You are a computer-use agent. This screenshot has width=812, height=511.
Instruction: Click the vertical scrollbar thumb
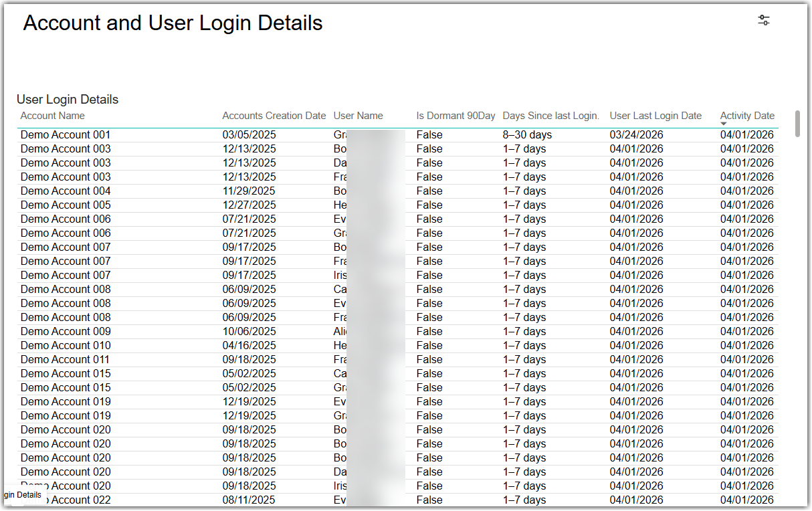pos(797,124)
